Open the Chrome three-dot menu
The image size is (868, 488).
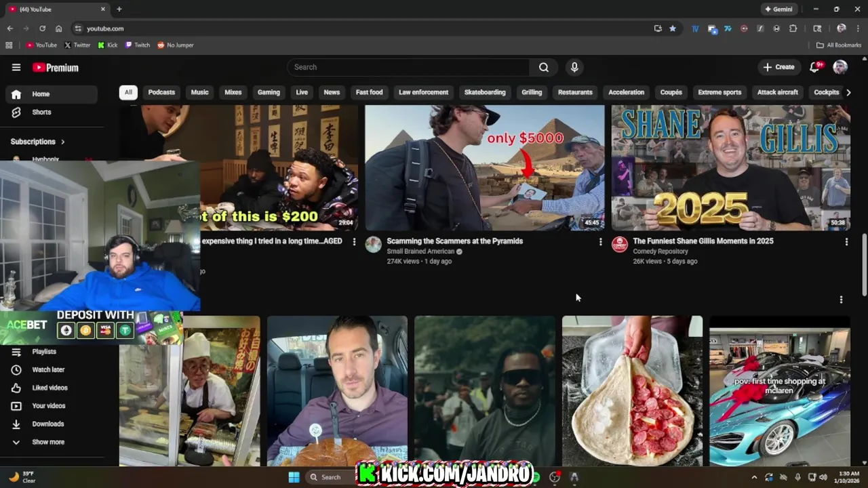pos(858,28)
